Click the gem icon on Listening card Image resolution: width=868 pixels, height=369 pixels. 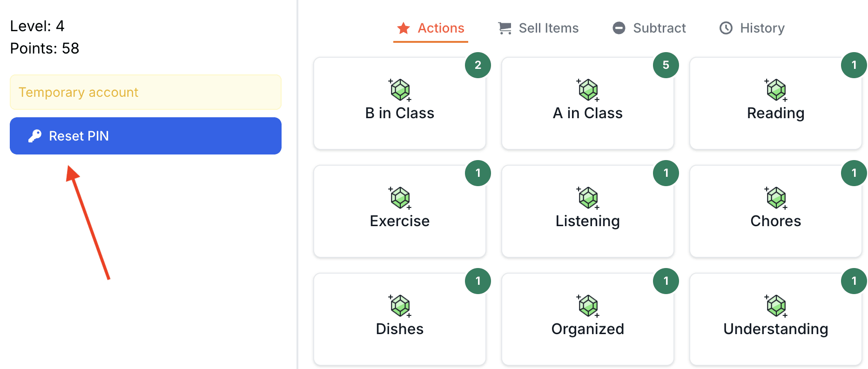point(588,198)
